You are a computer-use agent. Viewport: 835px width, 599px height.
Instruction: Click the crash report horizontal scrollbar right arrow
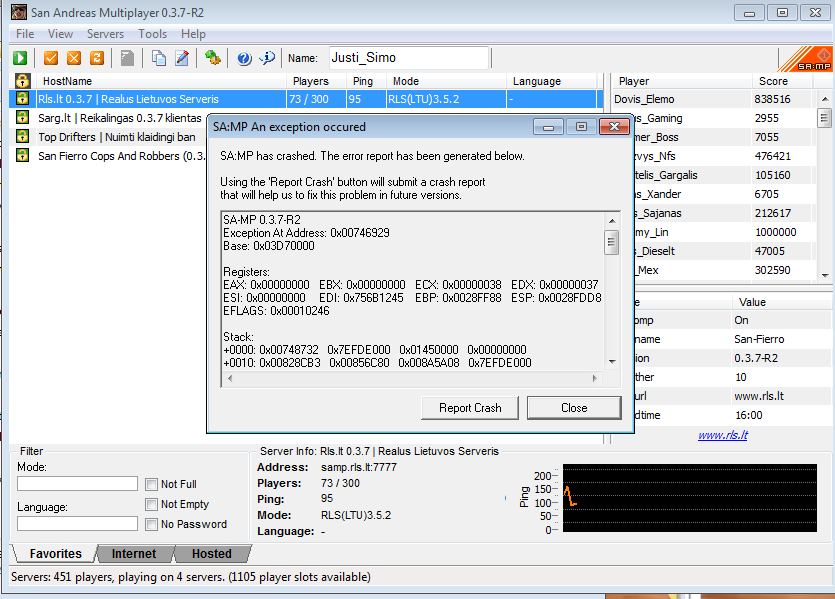pyautogui.click(x=594, y=379)
